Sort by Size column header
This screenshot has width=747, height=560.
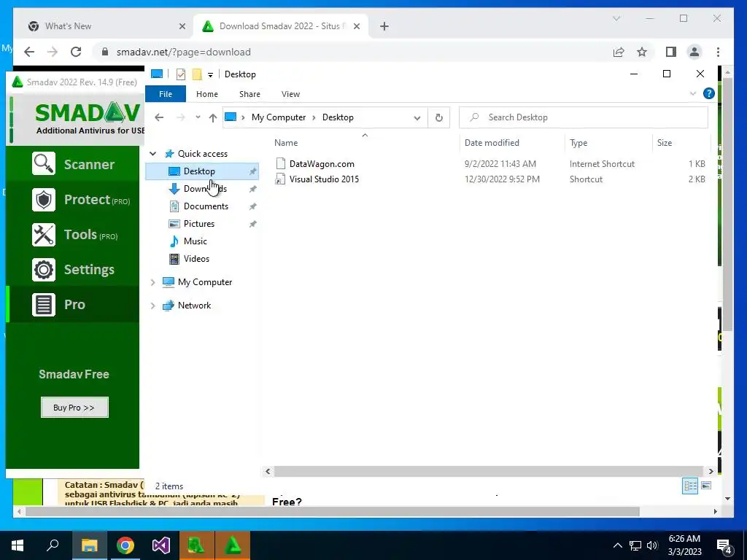pyautogui.click(x=664, y=143)
